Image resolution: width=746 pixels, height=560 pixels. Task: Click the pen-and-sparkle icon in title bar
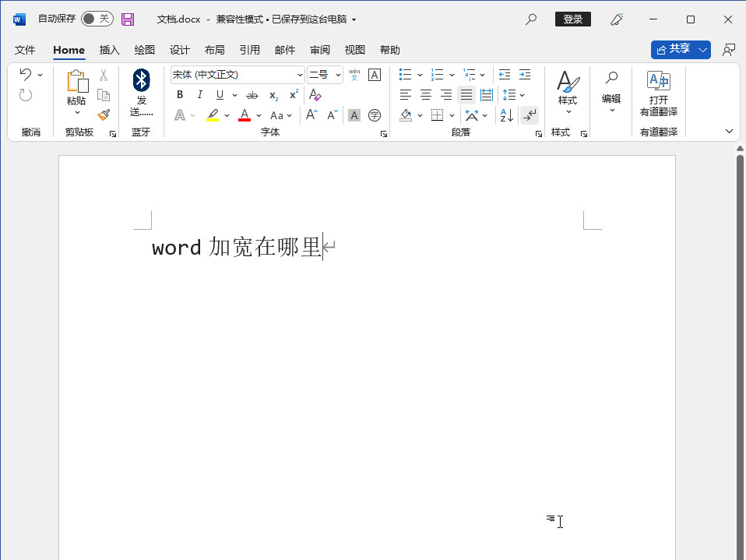(617, 19)
